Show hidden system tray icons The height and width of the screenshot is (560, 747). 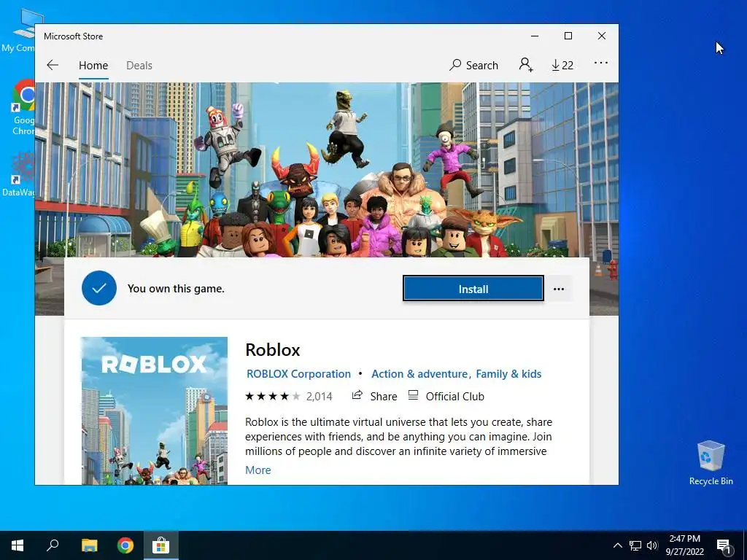click(x=617, y=545)
